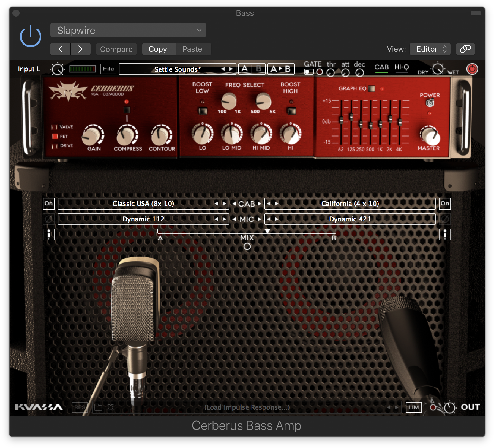Click the Paste button

pyautogui.click(x=193, y=49)
